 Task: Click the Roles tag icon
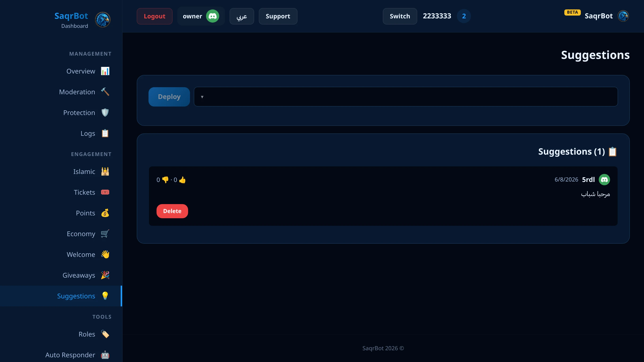pyautogui.click(x=105, y=334)
